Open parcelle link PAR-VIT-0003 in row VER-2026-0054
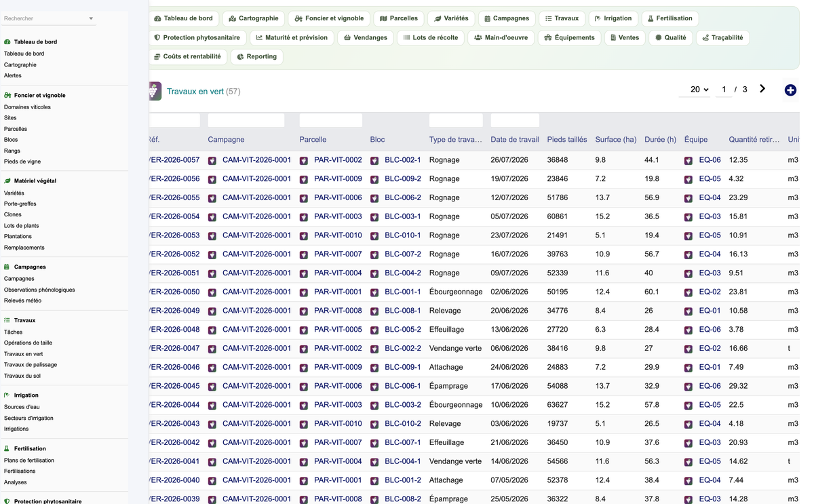Image resolution: width=814 pixels, height=504 pixels. (x=338, y=216)
